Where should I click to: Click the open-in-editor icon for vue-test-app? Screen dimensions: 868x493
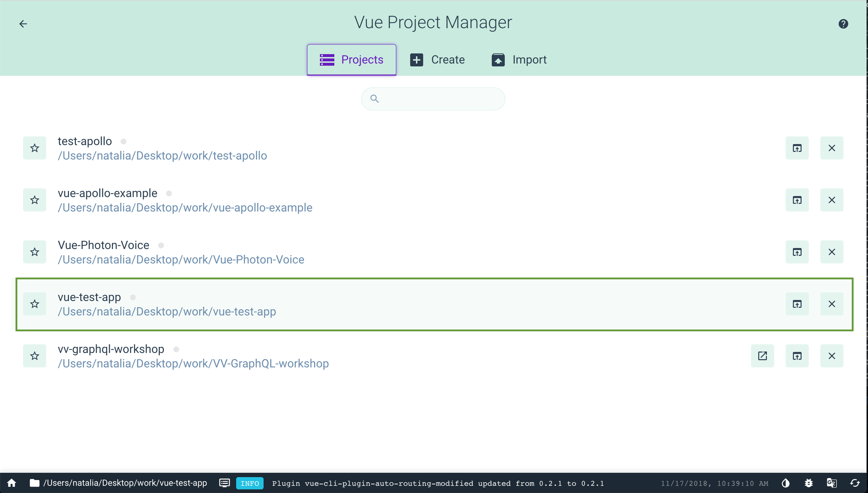[x=797, y=304]
